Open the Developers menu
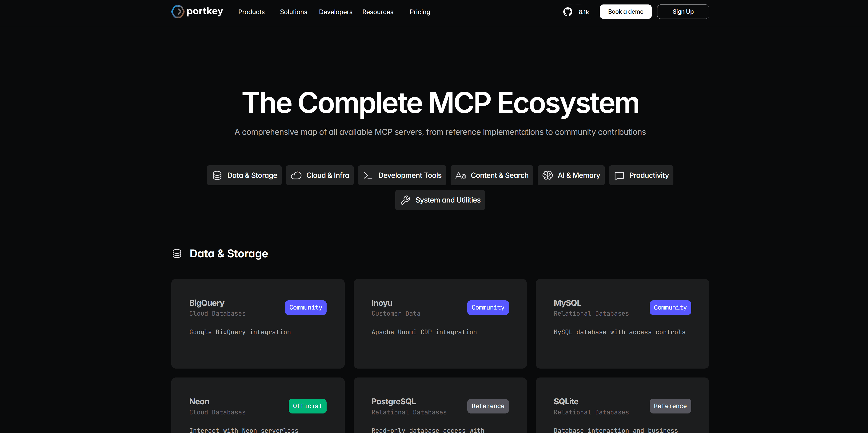This screenshot has height=433, width=868. tap(336, 12)
